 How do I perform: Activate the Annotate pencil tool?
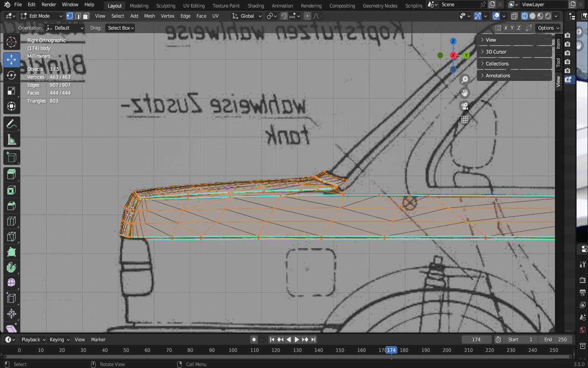point(11,124)
